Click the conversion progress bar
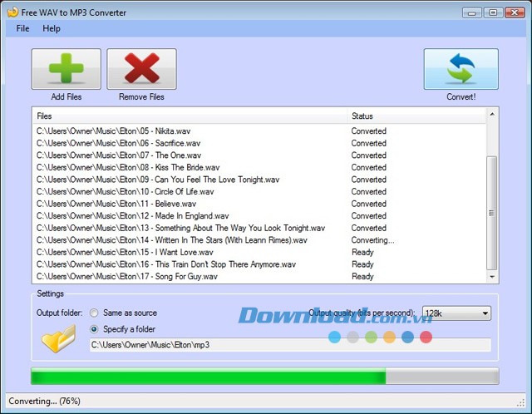This screenshot has width=532, height=414. pyautogui.click(x=264, y=376)
